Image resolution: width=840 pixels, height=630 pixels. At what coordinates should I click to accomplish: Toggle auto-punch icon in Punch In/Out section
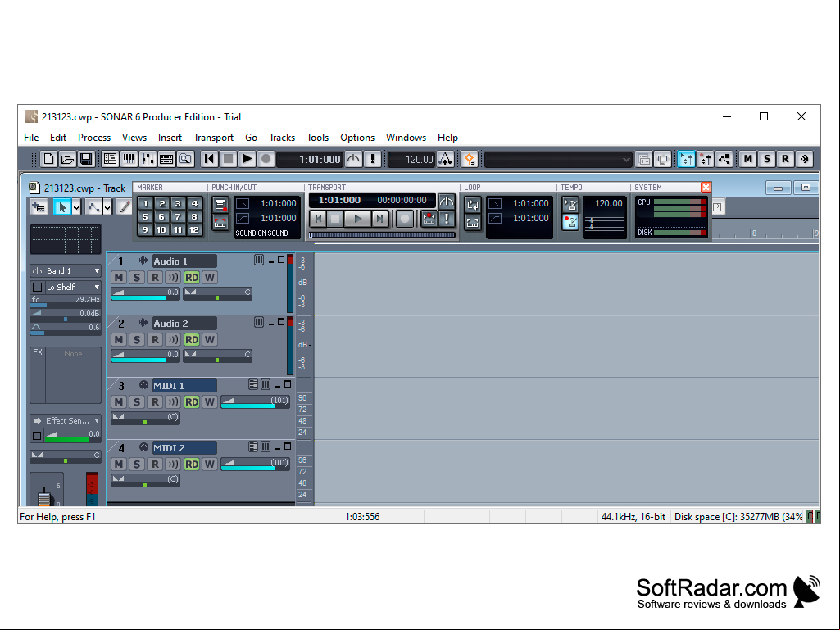pos(220,222)
